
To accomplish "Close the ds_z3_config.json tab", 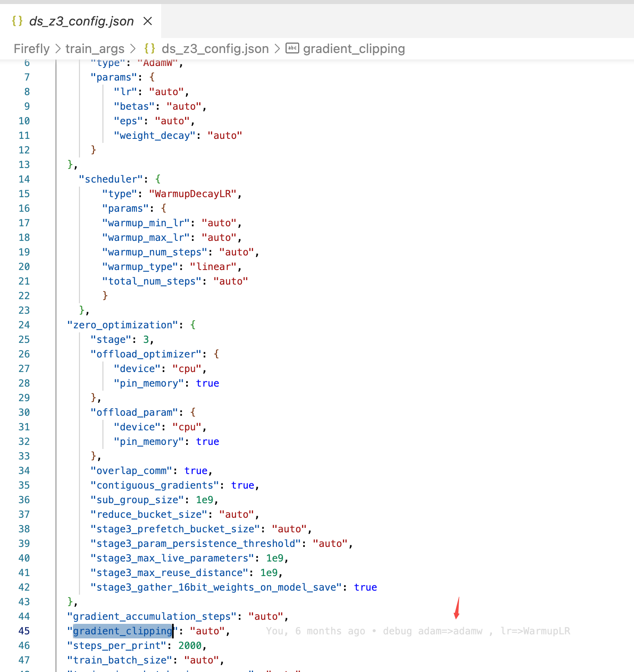I will click(148, 21).
